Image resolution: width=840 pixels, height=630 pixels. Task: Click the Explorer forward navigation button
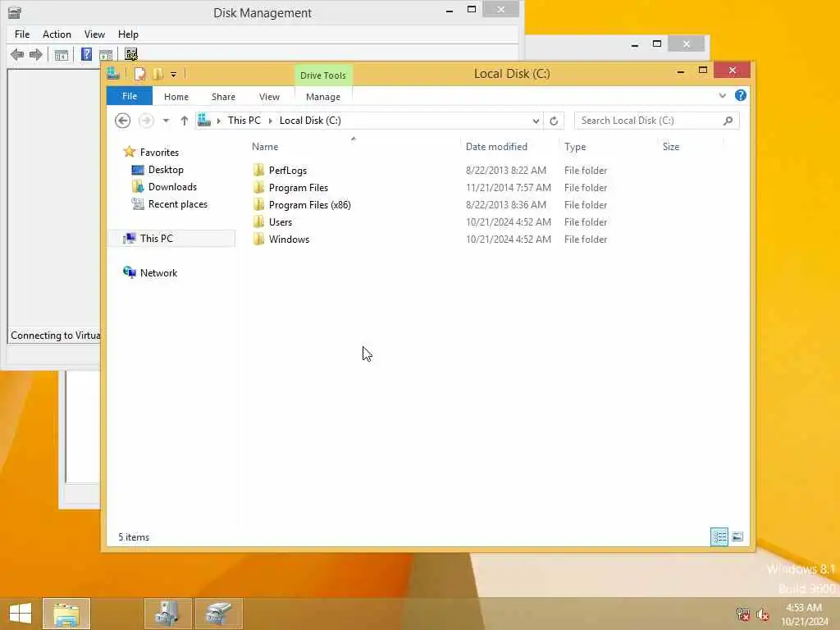pos(146,121)
